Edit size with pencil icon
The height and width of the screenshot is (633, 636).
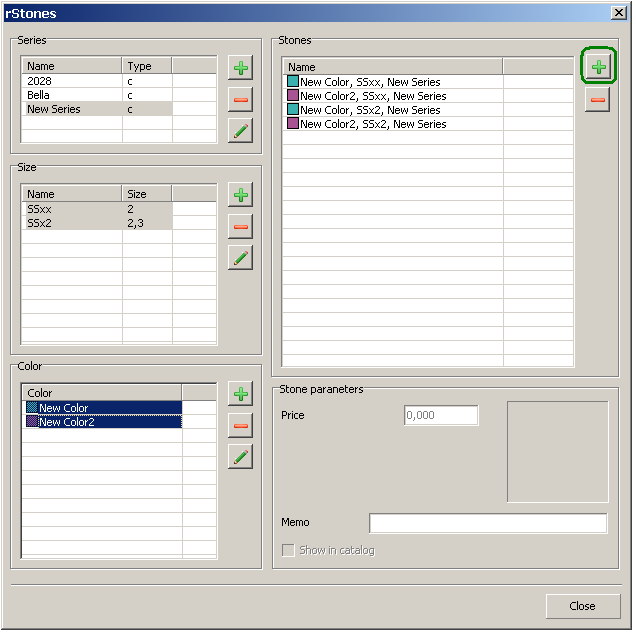[241, 257]
